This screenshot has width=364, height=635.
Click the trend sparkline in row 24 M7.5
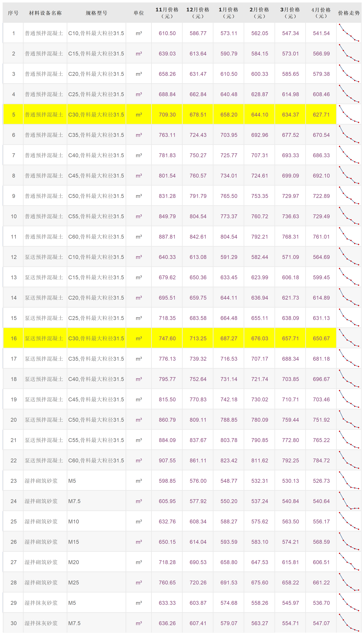click(349, 501)
